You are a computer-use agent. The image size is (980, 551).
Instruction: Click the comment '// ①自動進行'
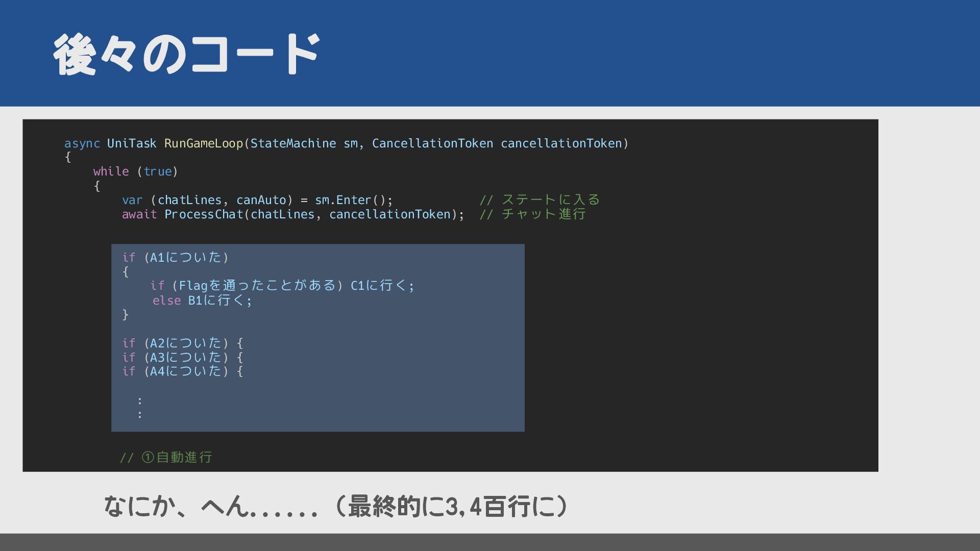pos(166,457)
